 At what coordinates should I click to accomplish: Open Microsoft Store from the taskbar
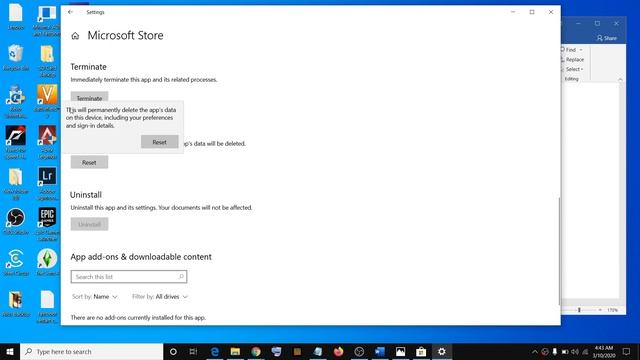(x=421, y=351)
